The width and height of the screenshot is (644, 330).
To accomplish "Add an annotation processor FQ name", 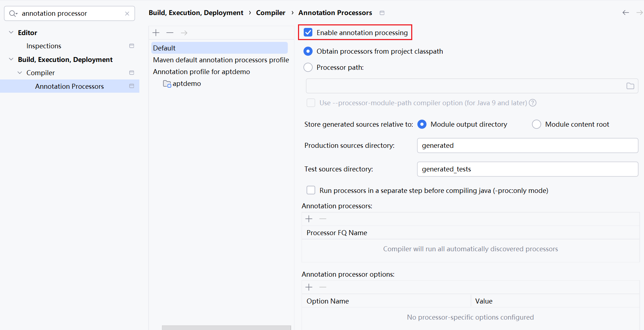I will [x=309, y=219].
